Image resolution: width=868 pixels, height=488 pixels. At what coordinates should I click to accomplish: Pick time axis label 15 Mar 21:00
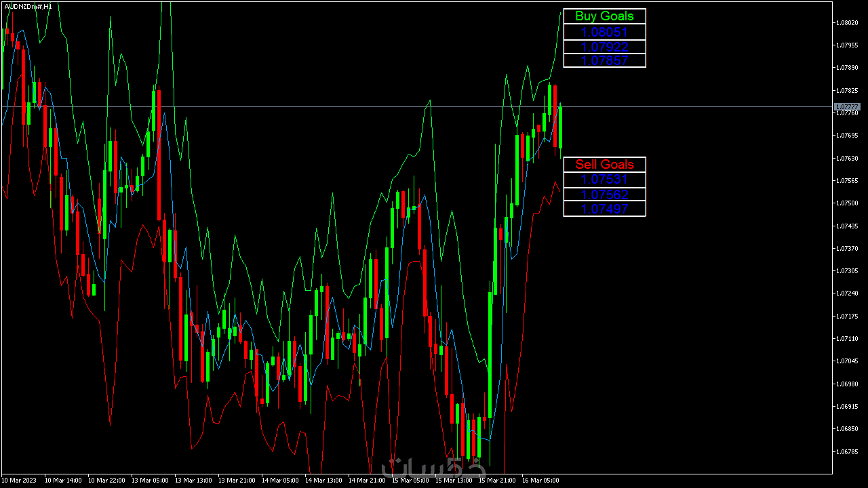[x=498, y=481]
